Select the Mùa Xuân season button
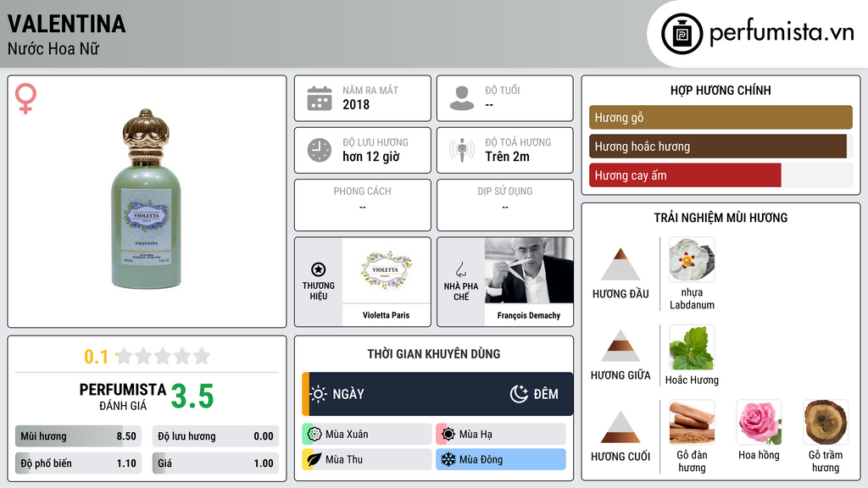The image size is (868, 488). click(x=367, y=434)
